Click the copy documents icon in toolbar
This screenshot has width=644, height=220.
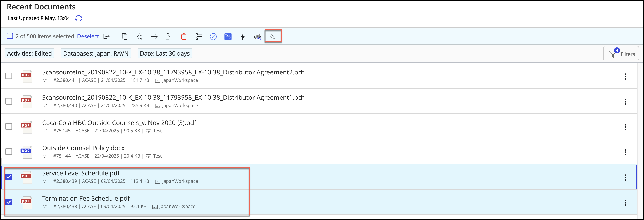pos(124,37)
